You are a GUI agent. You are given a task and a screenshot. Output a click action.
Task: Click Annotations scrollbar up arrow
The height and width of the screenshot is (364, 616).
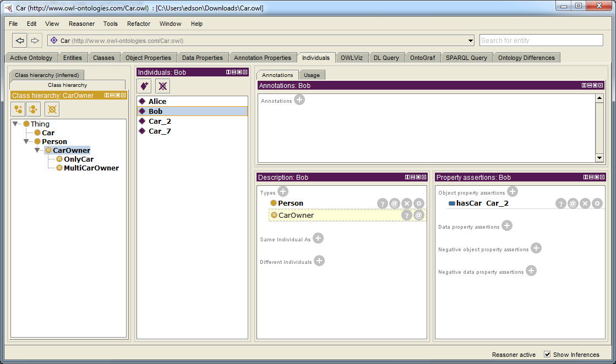[x=599, y=98]
